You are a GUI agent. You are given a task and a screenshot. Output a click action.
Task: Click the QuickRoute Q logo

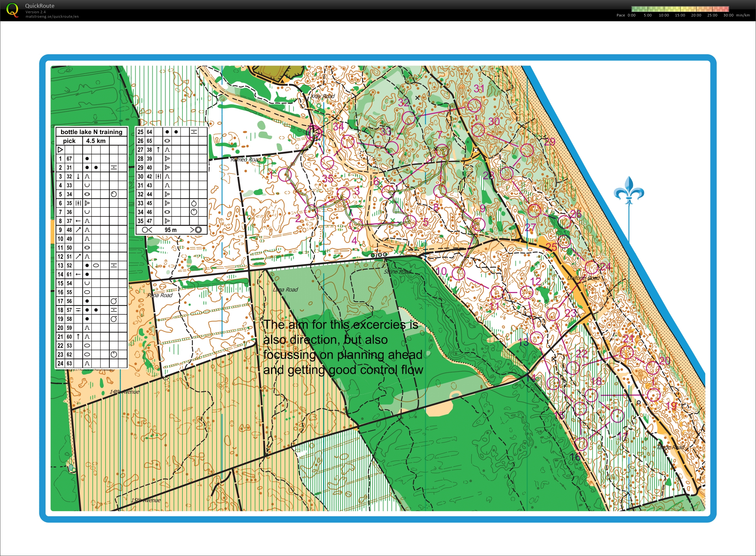[x=13, y=10]
